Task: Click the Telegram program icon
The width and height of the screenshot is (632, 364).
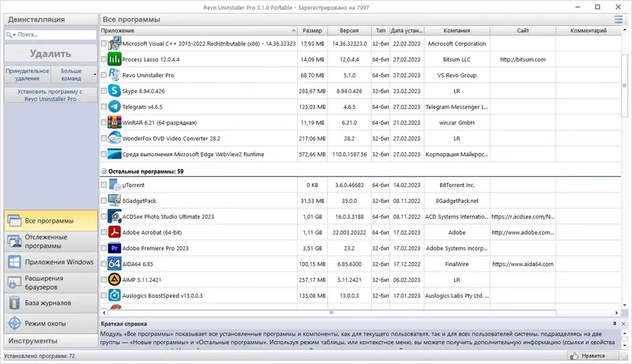Action: tap(115, 107)
